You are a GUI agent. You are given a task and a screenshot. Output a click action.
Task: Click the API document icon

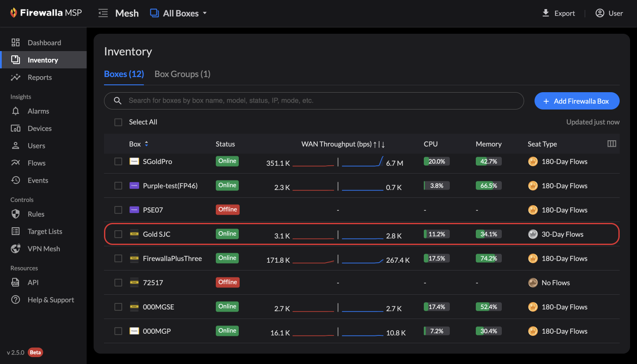coord(16,282)
